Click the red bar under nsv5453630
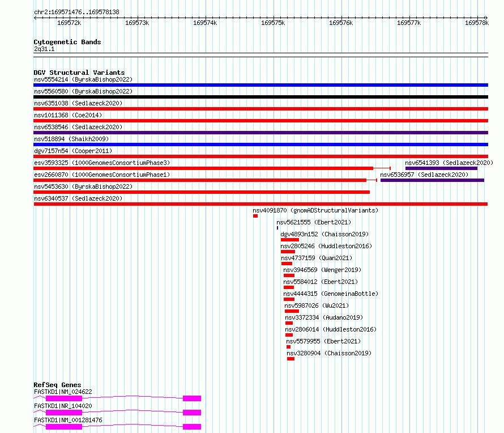504x433 pixels. [x=202, y=192]
